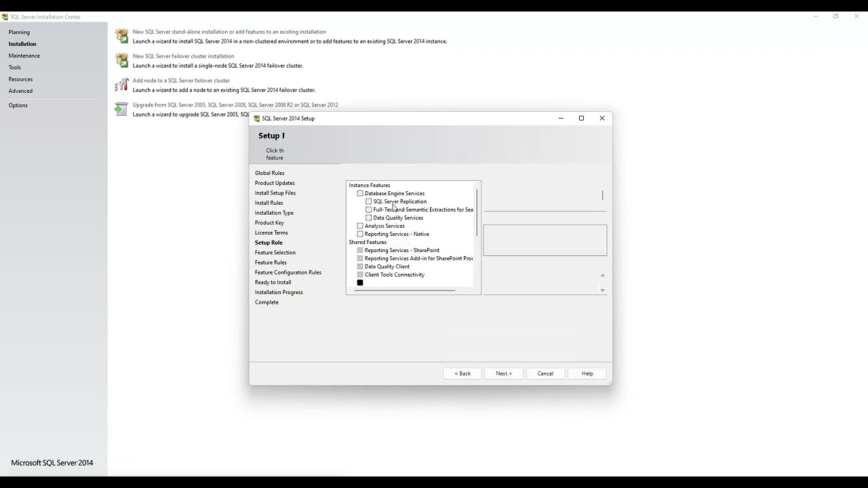Check Reporting Services Add-in for SharePoint checkbox

(x=360, y=258)
